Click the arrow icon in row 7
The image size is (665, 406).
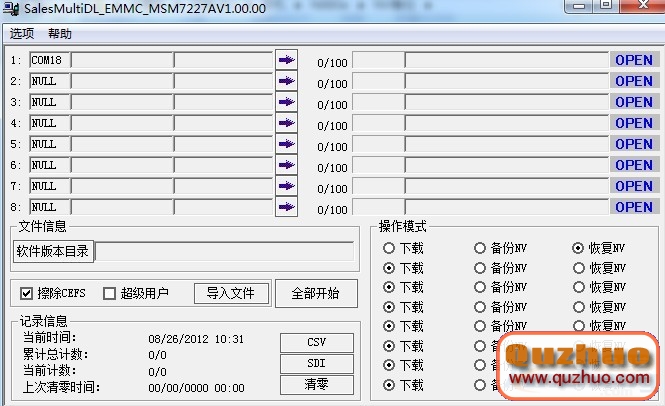point(286,186)
